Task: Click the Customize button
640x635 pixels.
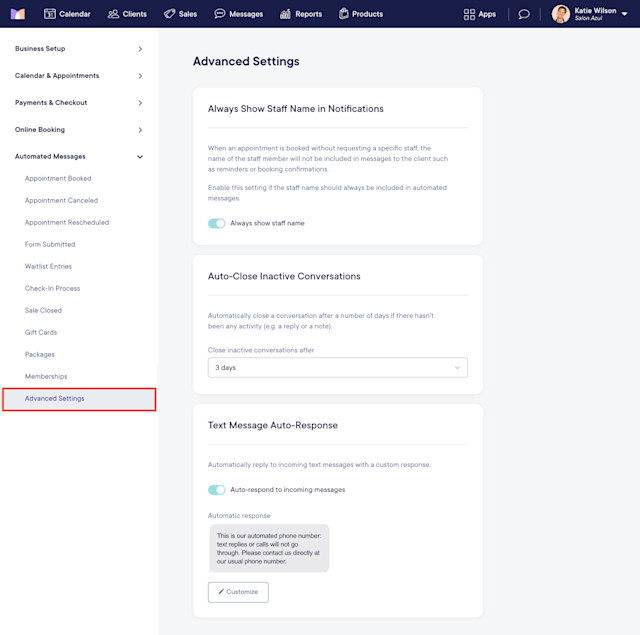Action: (238, 592)
